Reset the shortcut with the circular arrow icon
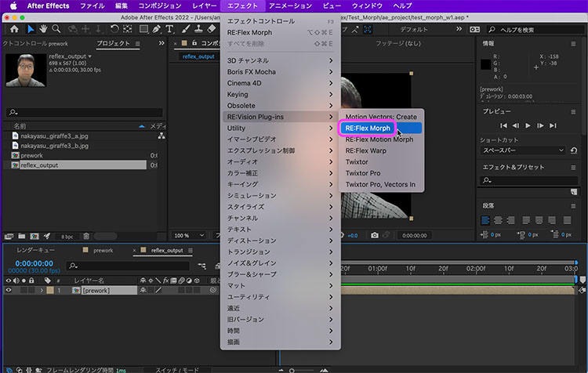 click(574, 150)
